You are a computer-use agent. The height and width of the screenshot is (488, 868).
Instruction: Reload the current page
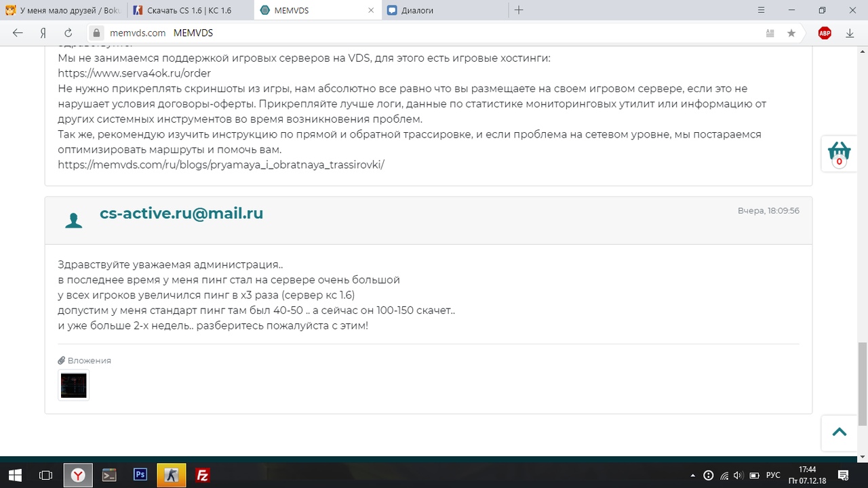[68, 33]
